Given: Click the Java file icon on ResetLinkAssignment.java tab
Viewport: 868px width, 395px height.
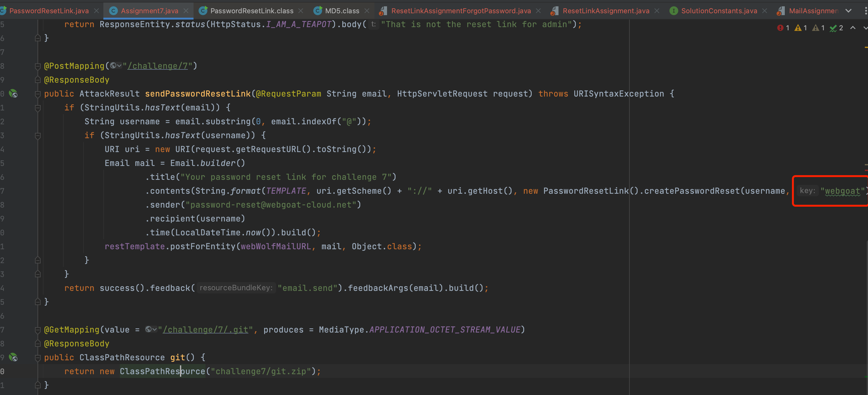Looking at the screenshot, I should (554, 11).
